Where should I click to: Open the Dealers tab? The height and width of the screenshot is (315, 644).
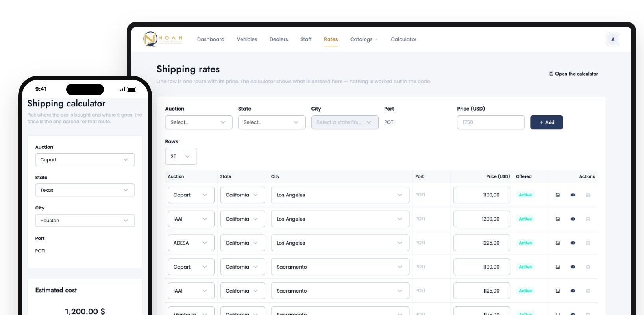pos(279,39)
